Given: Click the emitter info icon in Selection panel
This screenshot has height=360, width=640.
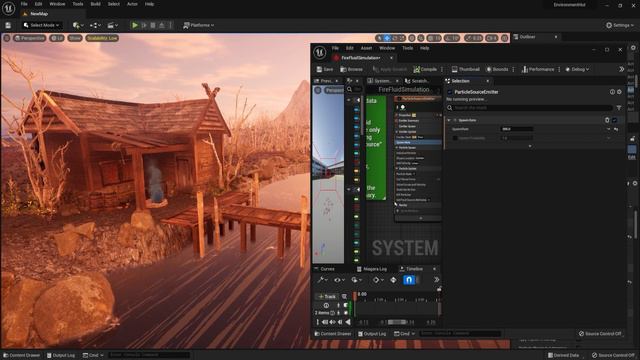Looking at the screenshot, I should [x=612, y=92].
